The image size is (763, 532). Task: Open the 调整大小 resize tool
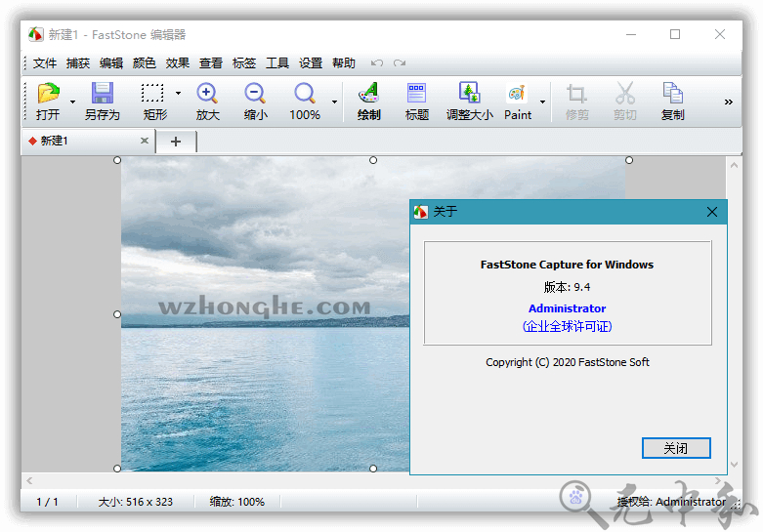[470, 102]
